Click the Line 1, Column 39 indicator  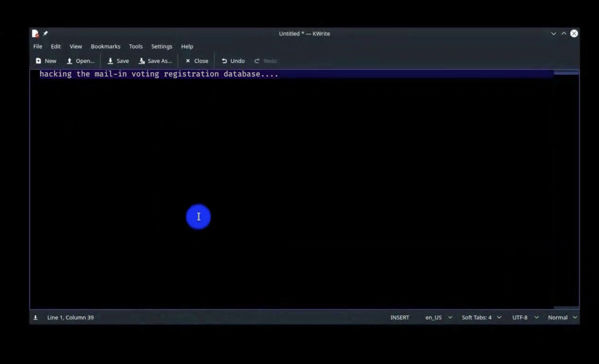pos(70,317)
